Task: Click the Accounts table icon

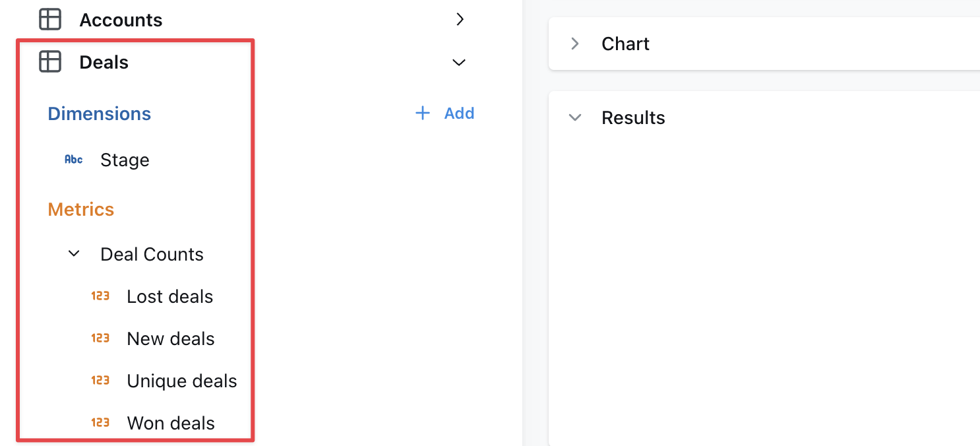Action: 49,19
